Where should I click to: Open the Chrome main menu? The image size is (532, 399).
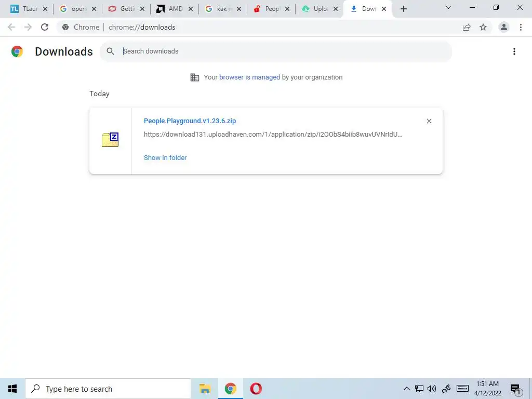click(x=521, y=27)
